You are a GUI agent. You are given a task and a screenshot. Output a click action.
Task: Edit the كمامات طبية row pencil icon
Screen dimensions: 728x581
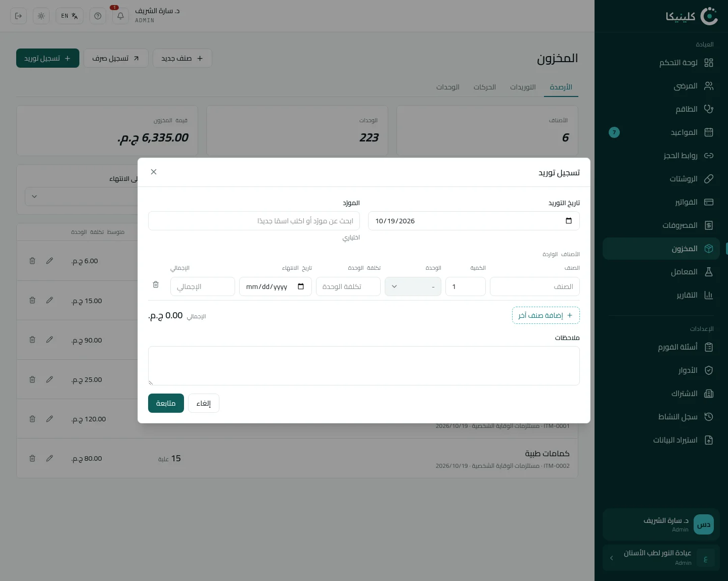50,458
